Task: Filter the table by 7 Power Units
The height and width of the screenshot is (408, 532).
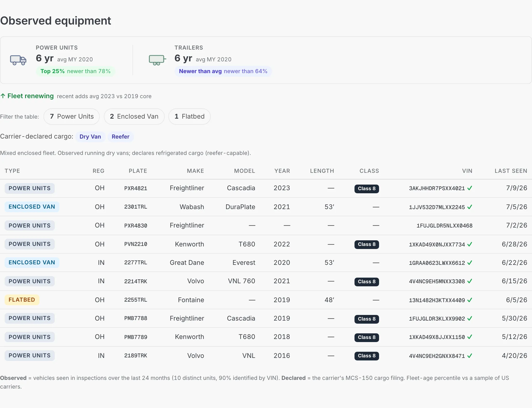Action: tap(72, 117)
